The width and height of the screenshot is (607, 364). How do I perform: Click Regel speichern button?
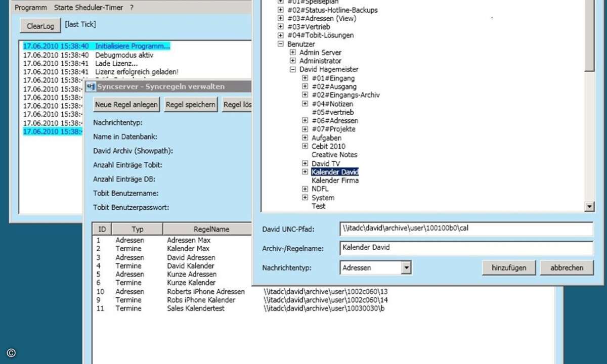(191, 105)
